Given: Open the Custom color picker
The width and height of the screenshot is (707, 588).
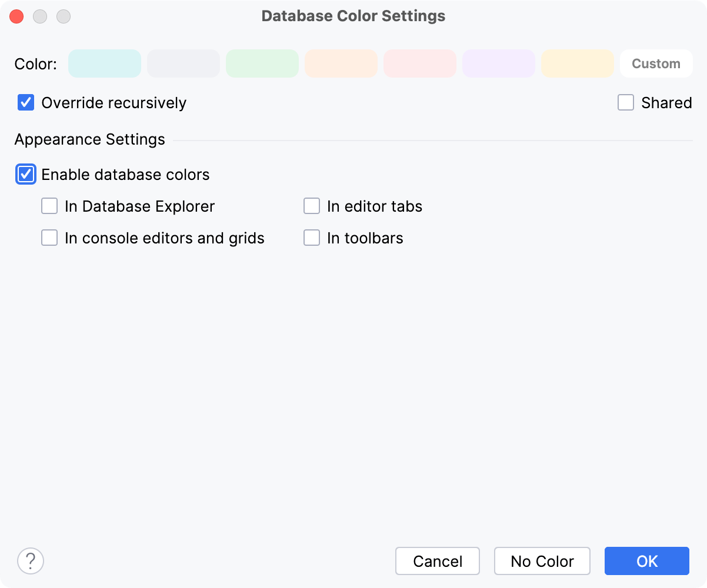Looking at the screenshot, I should 656,64.
